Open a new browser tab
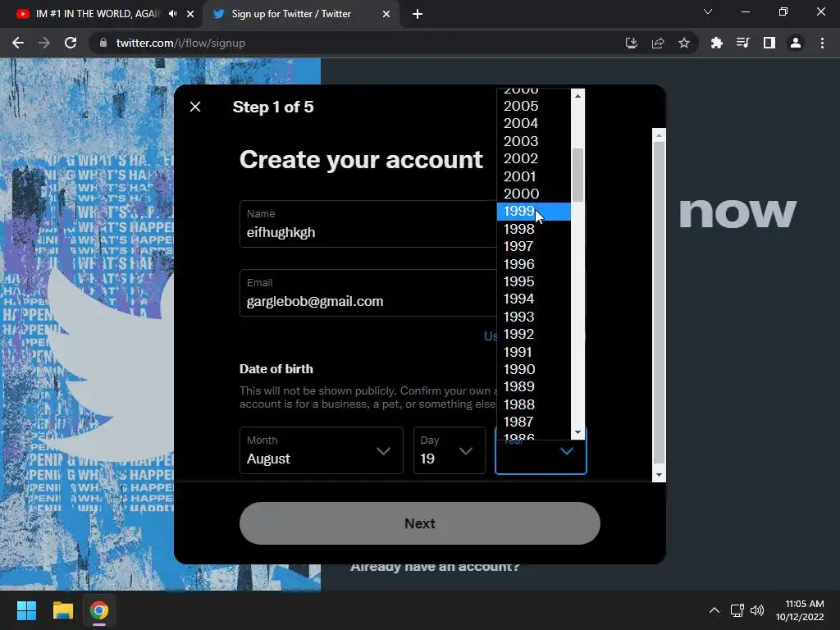 click(x=418, y=14)
